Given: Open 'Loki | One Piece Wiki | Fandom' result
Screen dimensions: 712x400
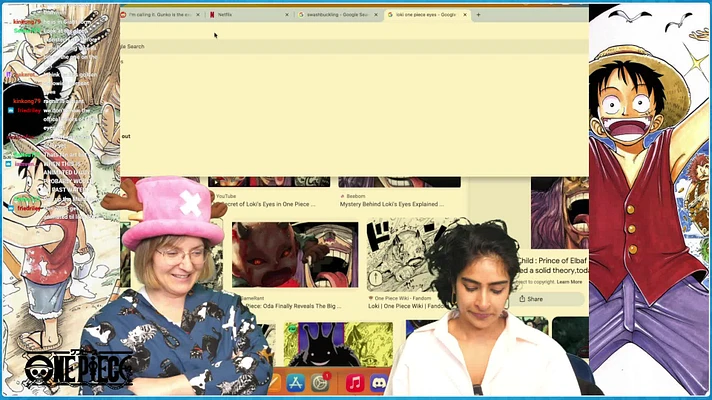Looking at the screenshot, I should (406, 306).
